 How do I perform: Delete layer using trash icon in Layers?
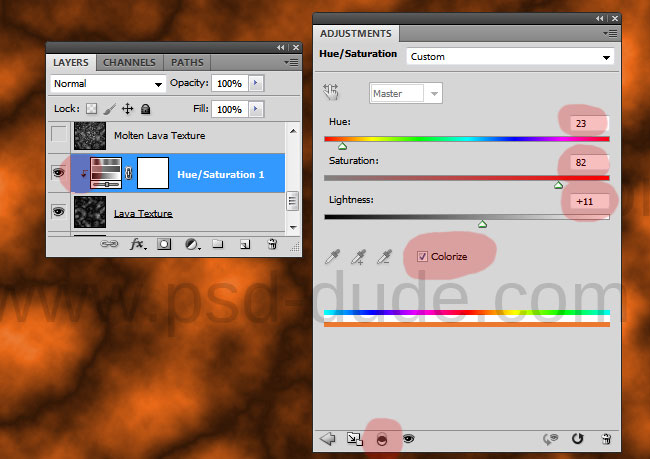[272, 244]
